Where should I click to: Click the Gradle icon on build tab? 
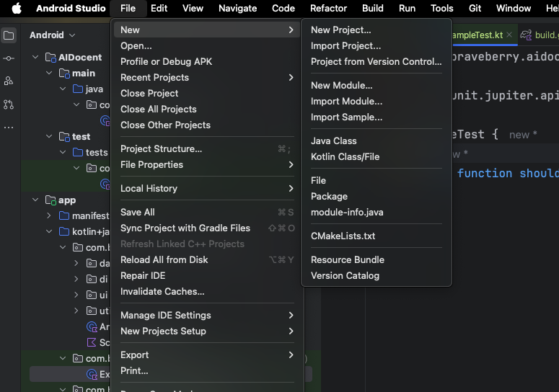526,35
